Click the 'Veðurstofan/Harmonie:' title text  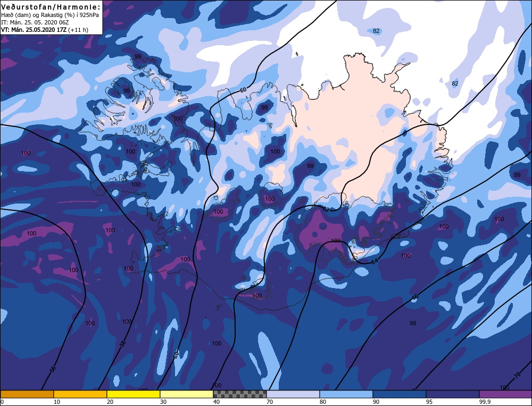click(x=51, y=7)
